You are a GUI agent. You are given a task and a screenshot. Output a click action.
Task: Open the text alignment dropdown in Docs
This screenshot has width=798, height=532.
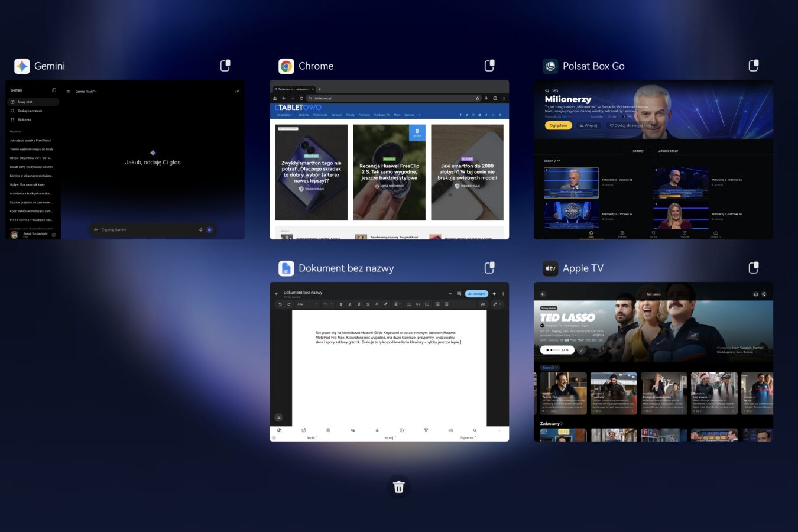point(397,304)
